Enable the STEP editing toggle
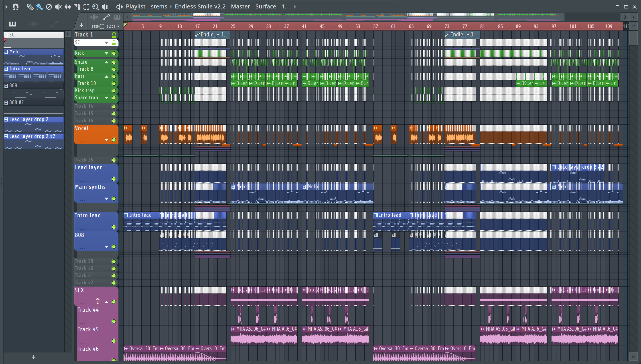This screenshot has height=364, width=641. tap(102, 26)
